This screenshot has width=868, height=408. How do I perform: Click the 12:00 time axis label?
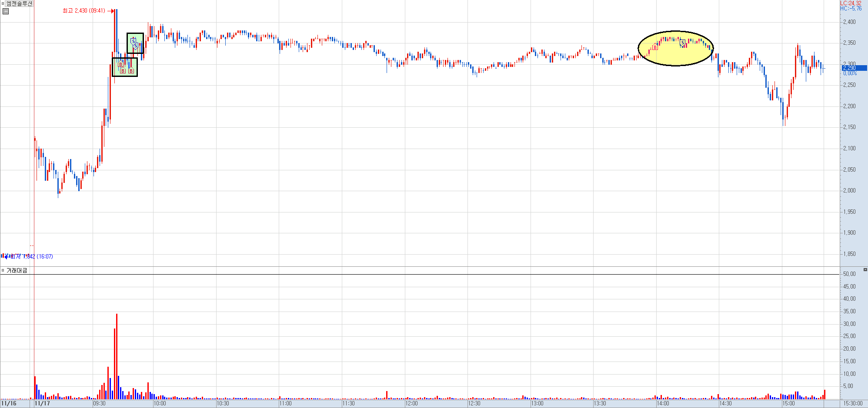tap(411, 404)
